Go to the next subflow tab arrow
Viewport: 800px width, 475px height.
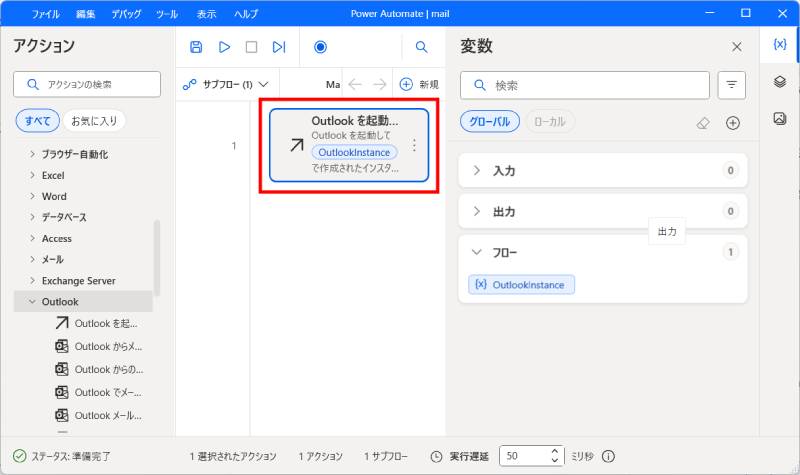click(380, 84)
